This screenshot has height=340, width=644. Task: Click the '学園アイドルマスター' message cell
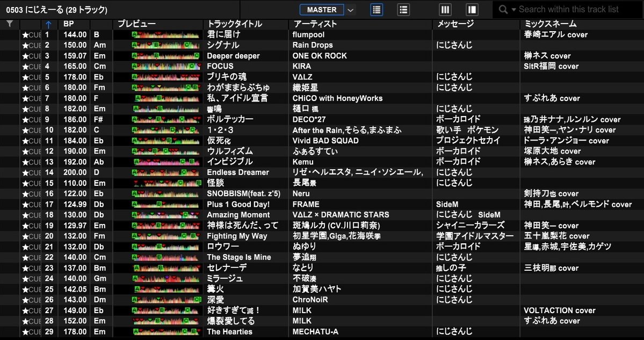pyautogui.click(x=475, y=236)
